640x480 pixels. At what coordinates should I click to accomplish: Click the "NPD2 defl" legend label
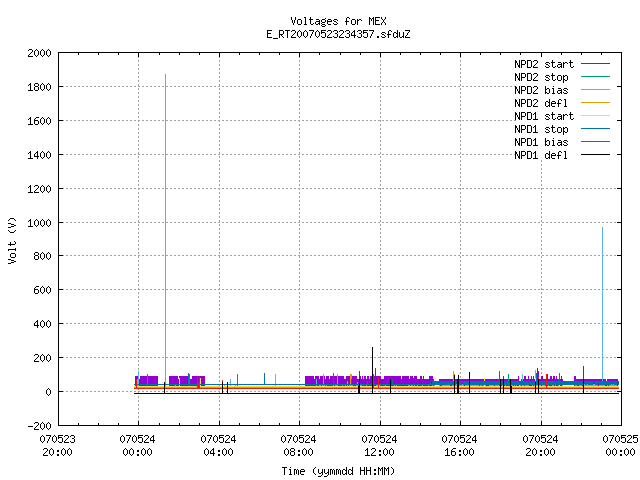click(541, 103)
